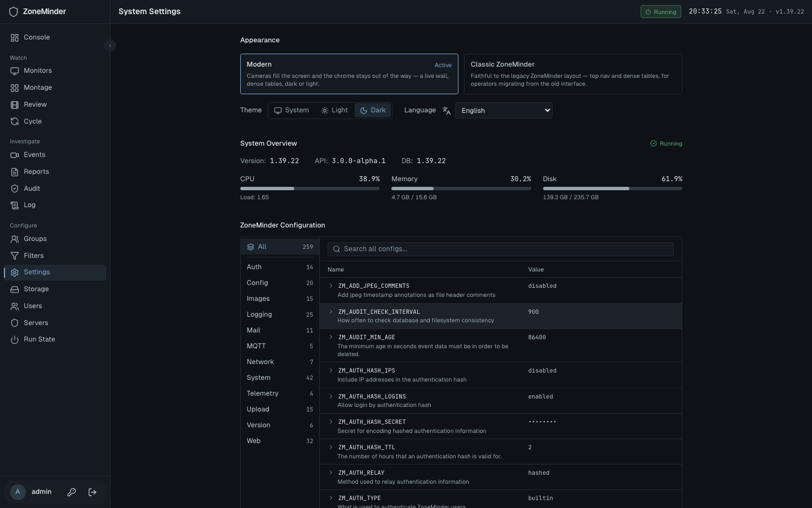The height and width of the screenshot is (508, 812).
Task: Click the Cycle refresh icon
Action: (x=15, y=121)
